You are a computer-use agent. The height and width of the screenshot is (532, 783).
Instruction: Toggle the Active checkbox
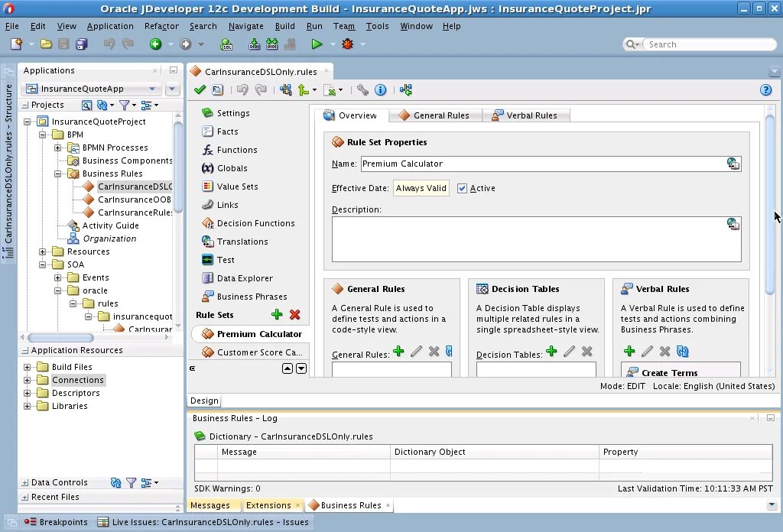[x=462, y=188]
